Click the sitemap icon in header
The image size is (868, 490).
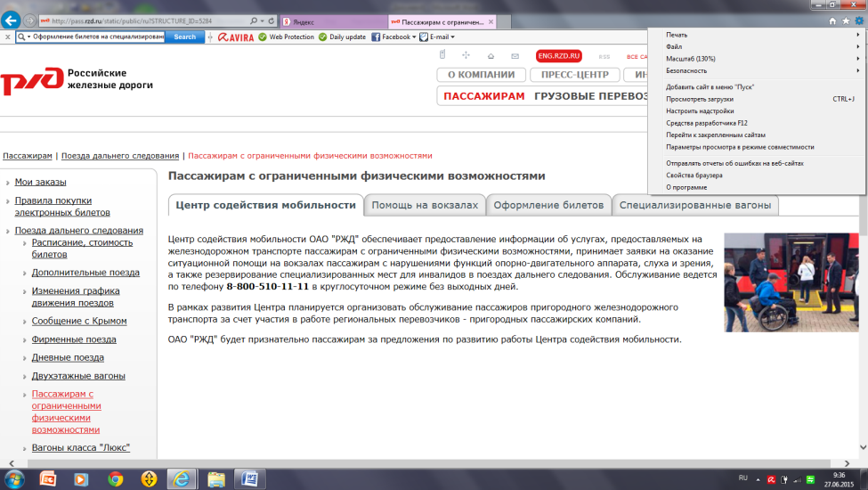click(466, 55)
